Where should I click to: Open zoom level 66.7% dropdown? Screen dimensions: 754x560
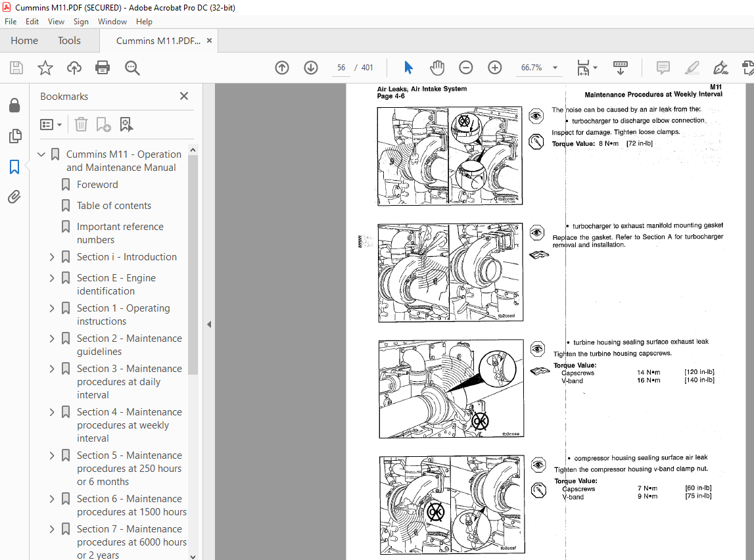click(555, 68)
